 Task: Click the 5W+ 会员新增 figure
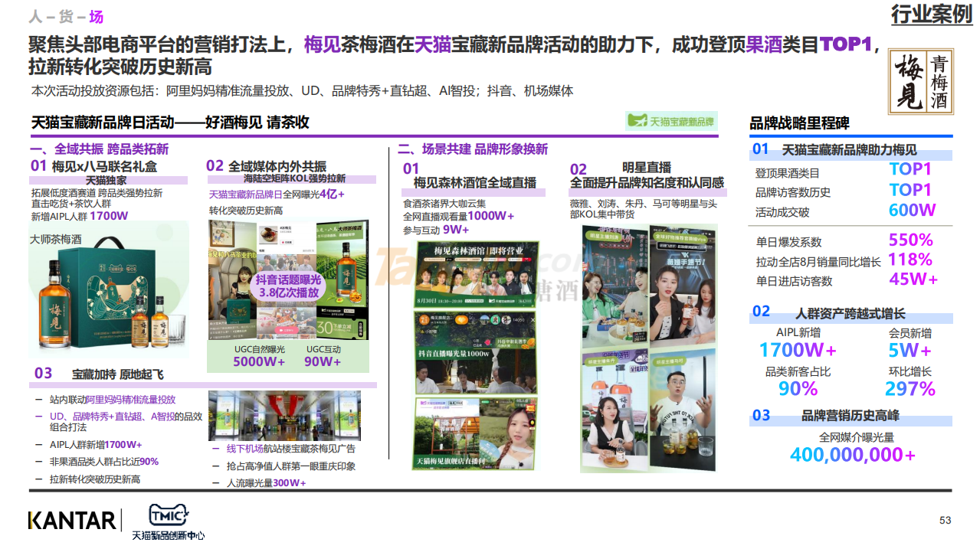pyautogui.click(x=910, y=351)
